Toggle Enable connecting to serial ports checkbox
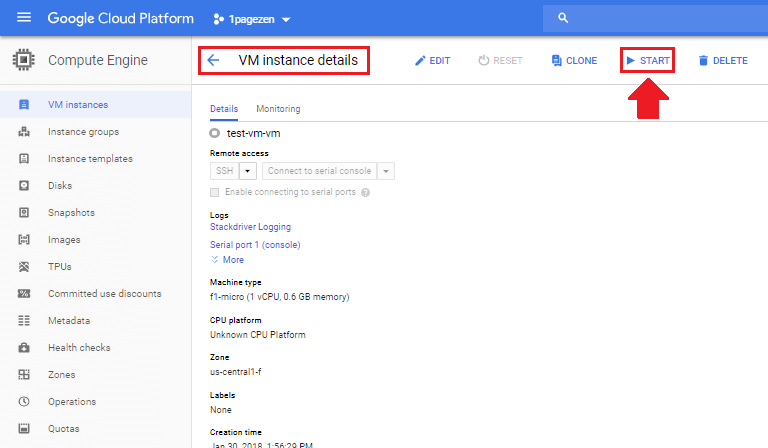768x448 pixels. [x=215, y=192]
